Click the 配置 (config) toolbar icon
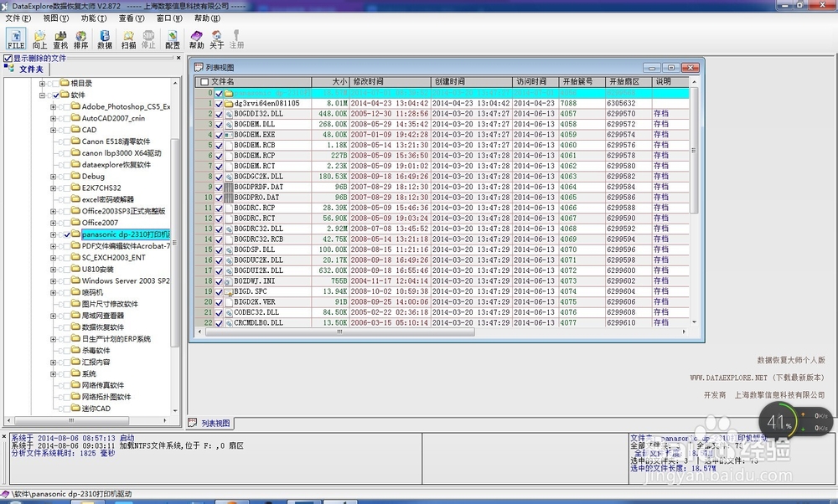The width and height of the screenshot is (838, 504). point(172,39)
